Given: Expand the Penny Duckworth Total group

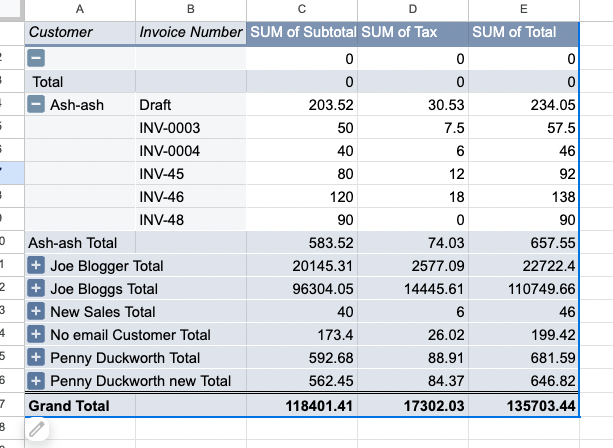Looking at the screenshot, I should coord(36,358).
